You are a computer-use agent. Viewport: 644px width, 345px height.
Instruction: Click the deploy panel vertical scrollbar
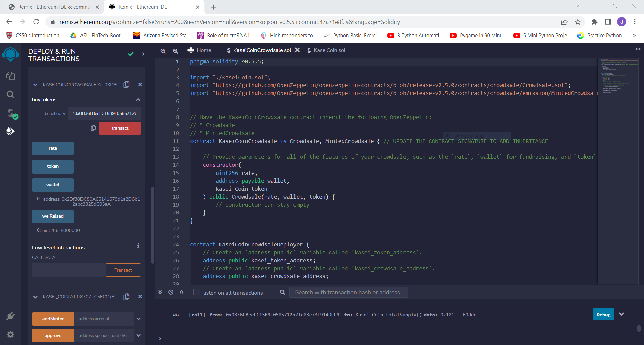tap(153, 225)
